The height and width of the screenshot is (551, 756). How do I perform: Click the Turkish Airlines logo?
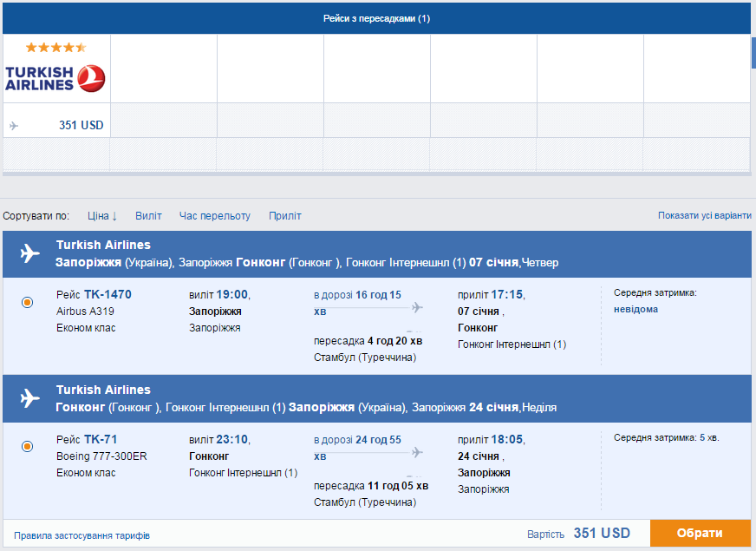tap(55, 78)
